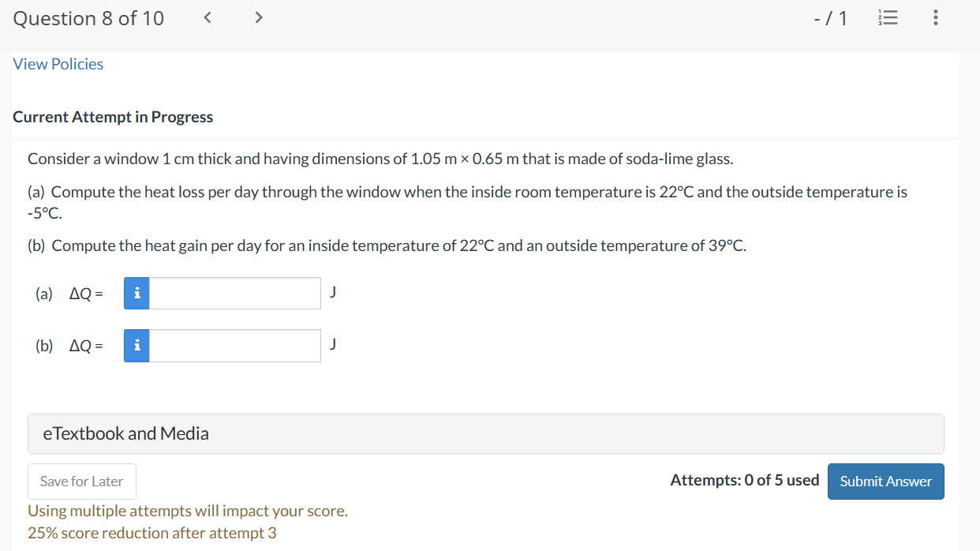The width and height of the screenshot is (980, 551).
Task: Expand the eTextbook and Media section
Action: [485, 433]
